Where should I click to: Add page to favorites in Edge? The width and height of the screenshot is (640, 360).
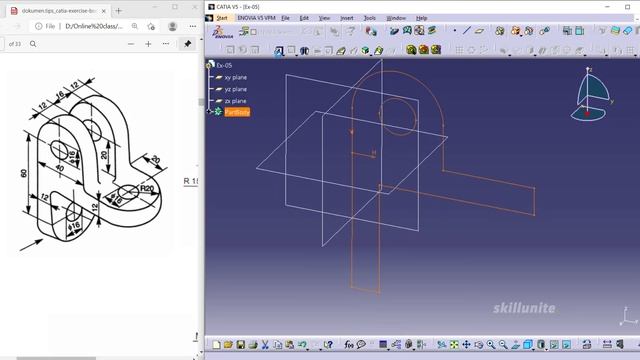(x=151, y=26)
